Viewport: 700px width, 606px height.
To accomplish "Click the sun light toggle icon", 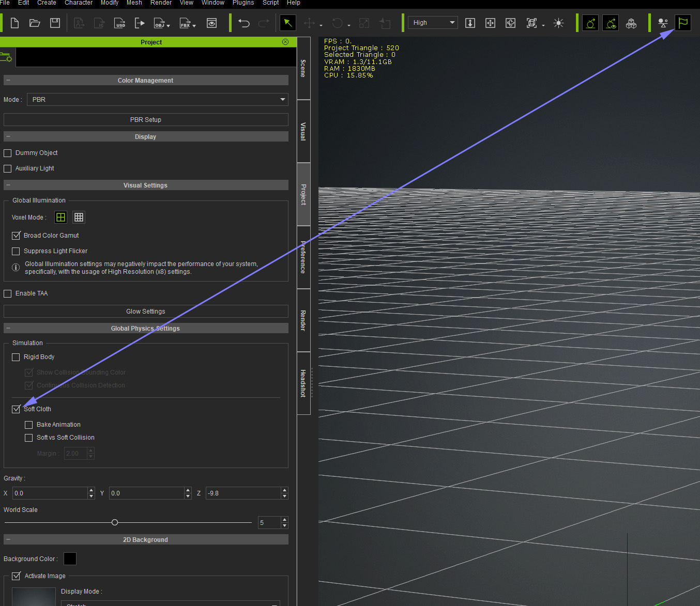I will [x=558, y=23].
